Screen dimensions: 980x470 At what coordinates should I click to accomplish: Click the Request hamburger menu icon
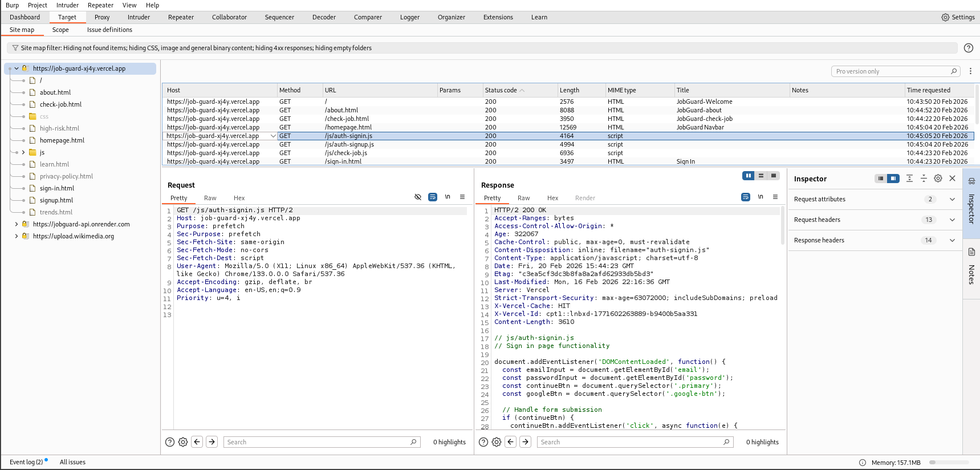[x=462, y=197]
